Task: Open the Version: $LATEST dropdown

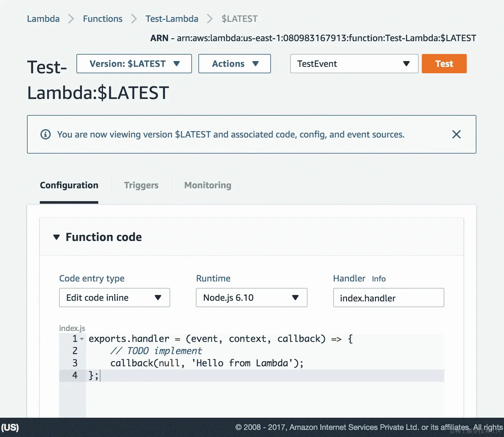Action: tap(134, 64)
